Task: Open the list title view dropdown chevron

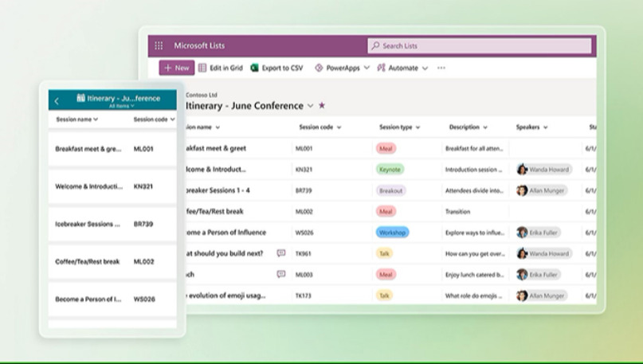Action: (x=310, y=105)
